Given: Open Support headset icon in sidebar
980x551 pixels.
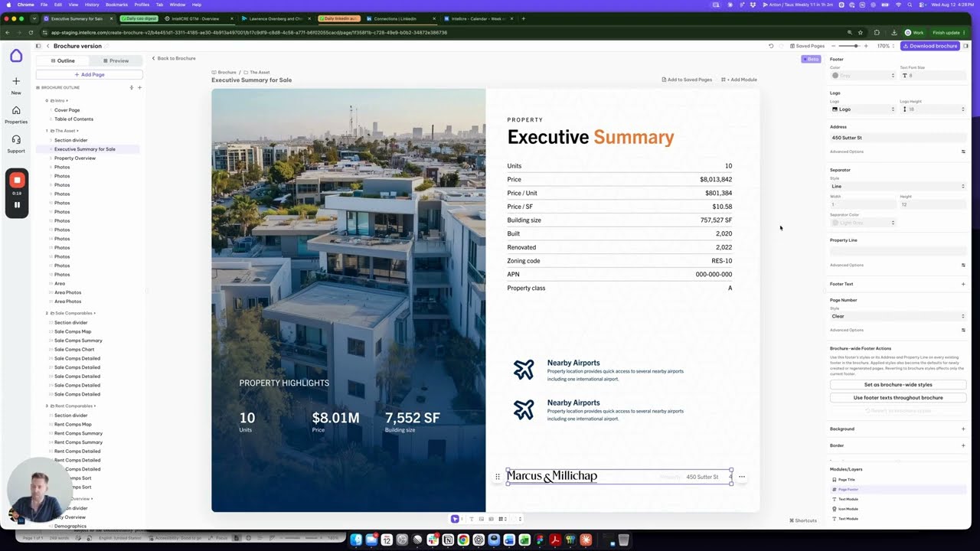Looking at the screenshot, I should click(16, 139).
